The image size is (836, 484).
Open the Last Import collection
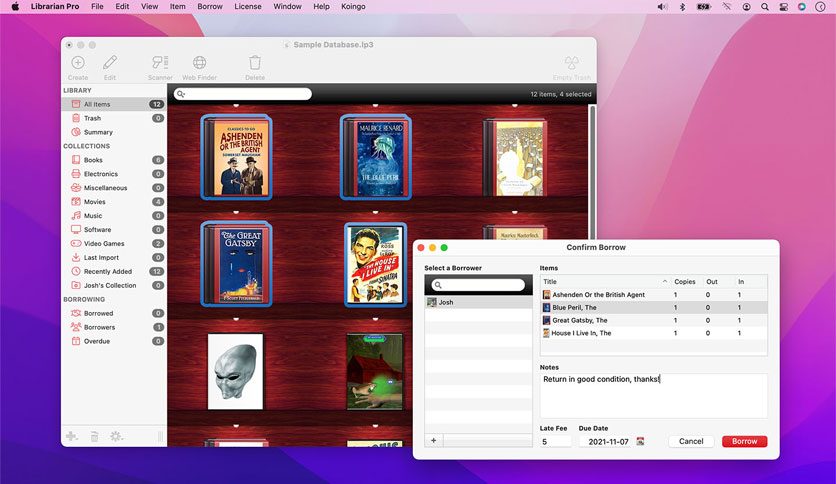[114, 257]
